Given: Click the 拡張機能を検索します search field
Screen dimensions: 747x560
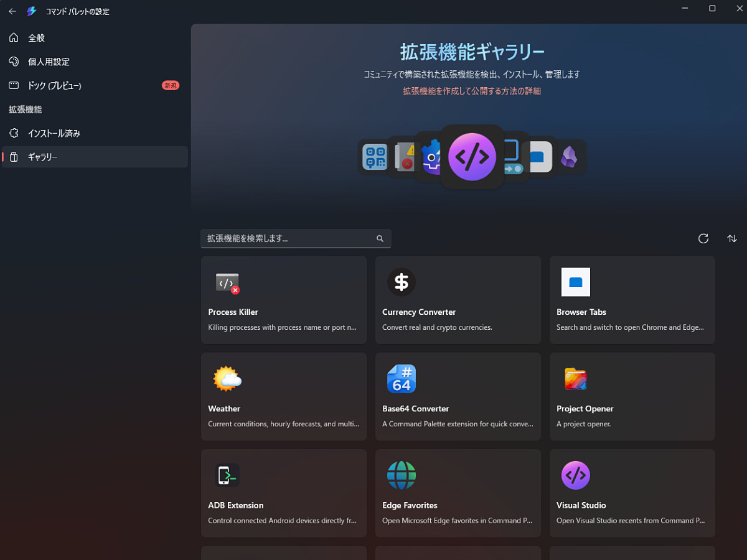Looking at the screenshot, I should coord(296,238).
